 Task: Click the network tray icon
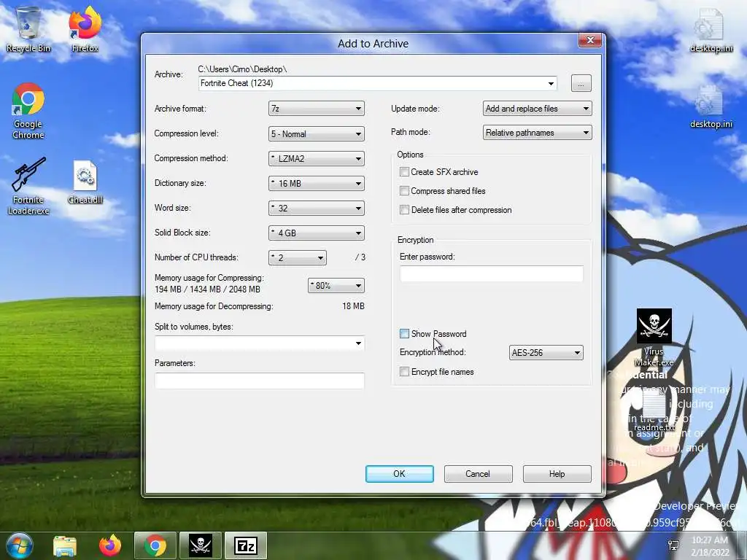pyautogui.click(x=673, y=545)
